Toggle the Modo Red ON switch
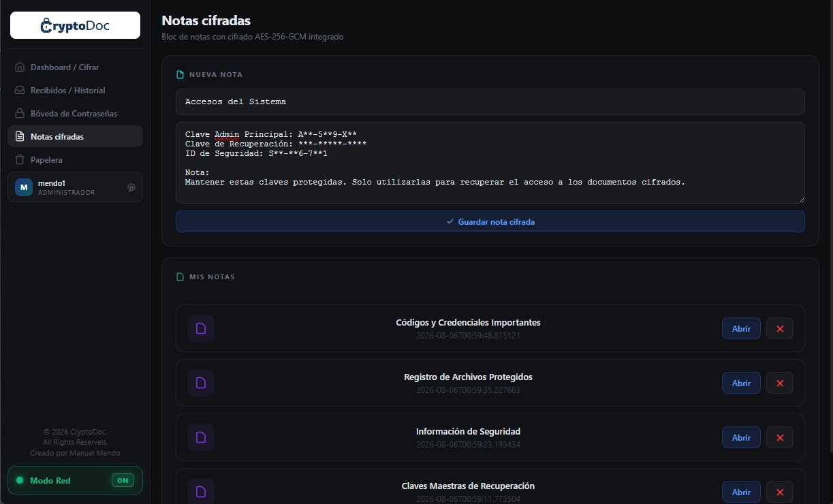The height and width of the screenshot is (504, 833). click(123, 480)
